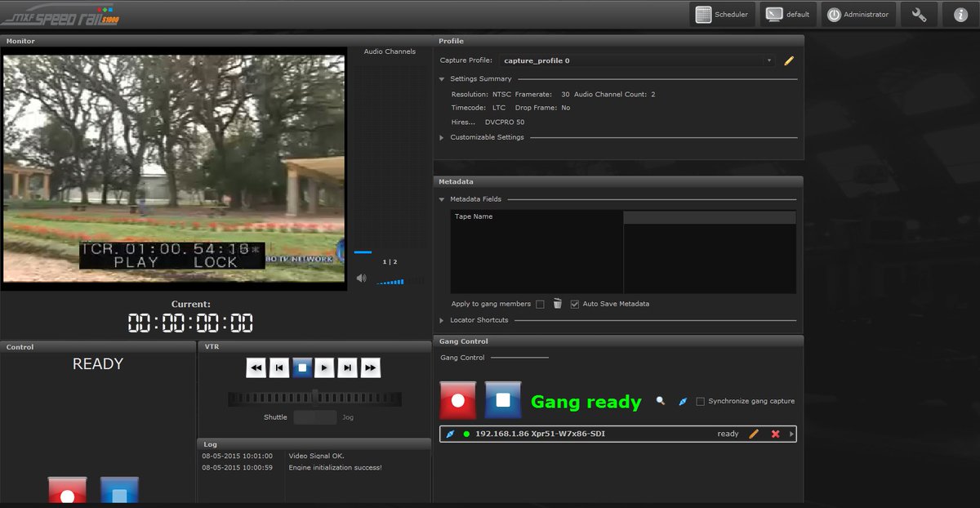The width and height of the screenshot is (980, 508).
Task: Enable Apply to gang members checkbox
Action: coord(540,305)
